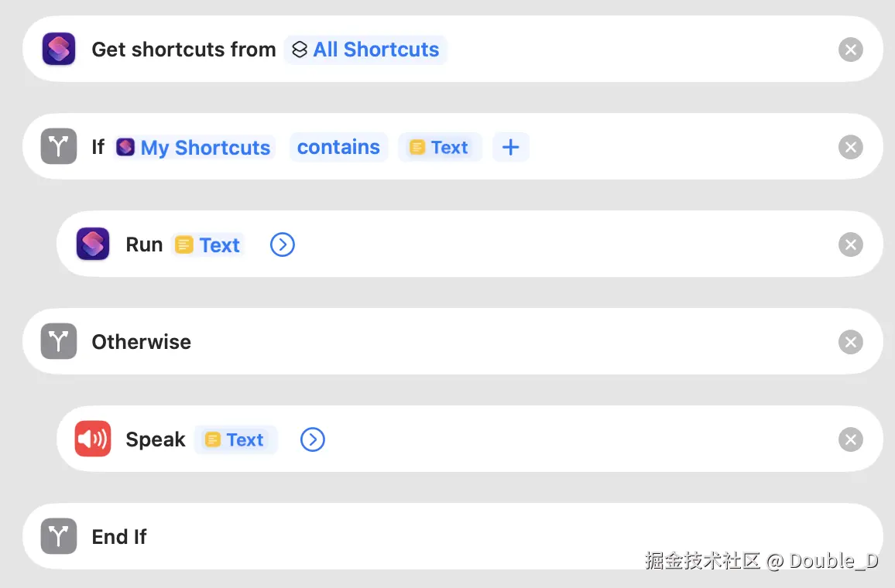Remove the Get shortcuts action
The image size is (895, 588).
[850, 50]
